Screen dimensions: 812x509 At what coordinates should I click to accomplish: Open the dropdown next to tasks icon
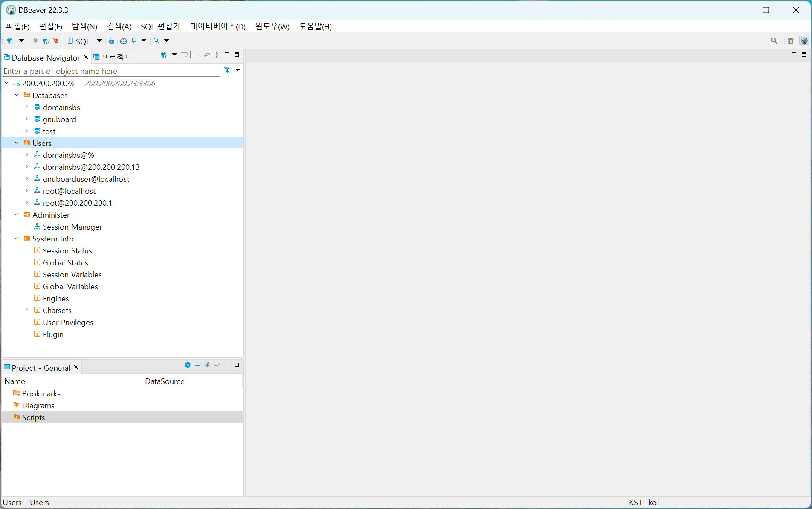[x=144, y=41]
